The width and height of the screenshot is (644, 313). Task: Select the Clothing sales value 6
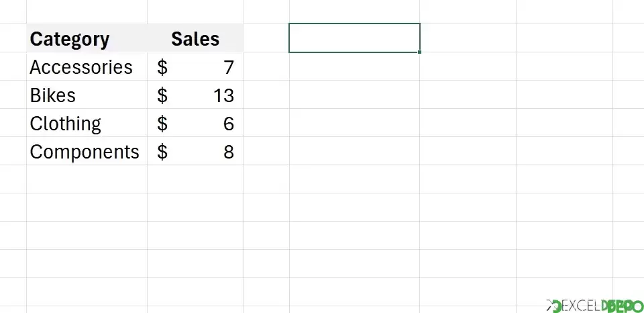pos(195,123)
